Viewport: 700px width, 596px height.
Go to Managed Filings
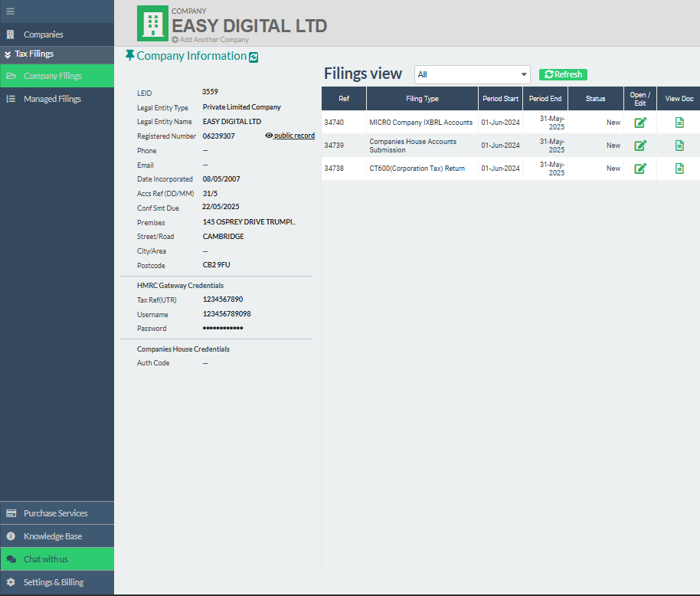click(57, 99)
